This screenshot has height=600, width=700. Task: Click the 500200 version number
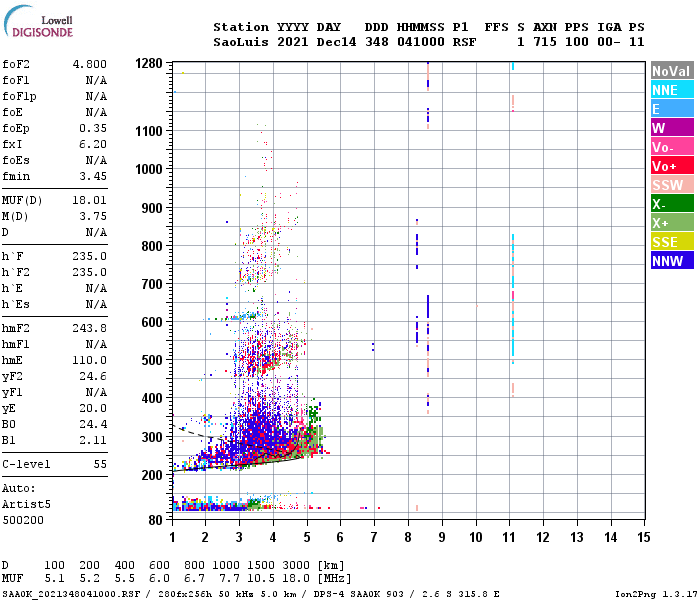[x=23, y=521]
